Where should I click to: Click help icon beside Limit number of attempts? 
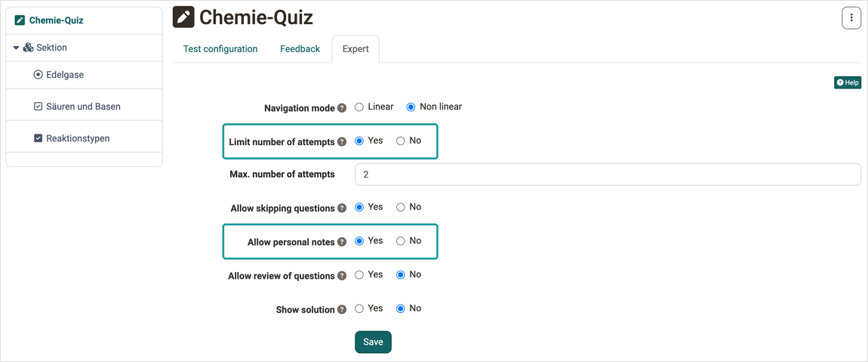(x=342, y=142)
